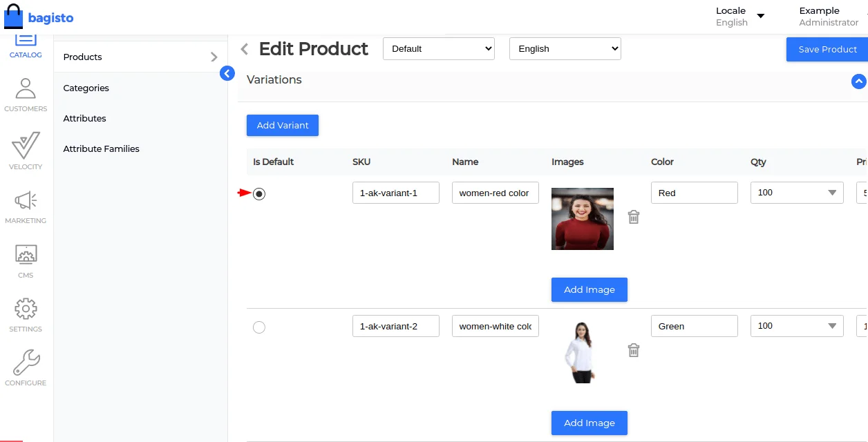Screen dimensions: 868x442
Task: Expand Products chevron arrow
Action: pos(214,57)
